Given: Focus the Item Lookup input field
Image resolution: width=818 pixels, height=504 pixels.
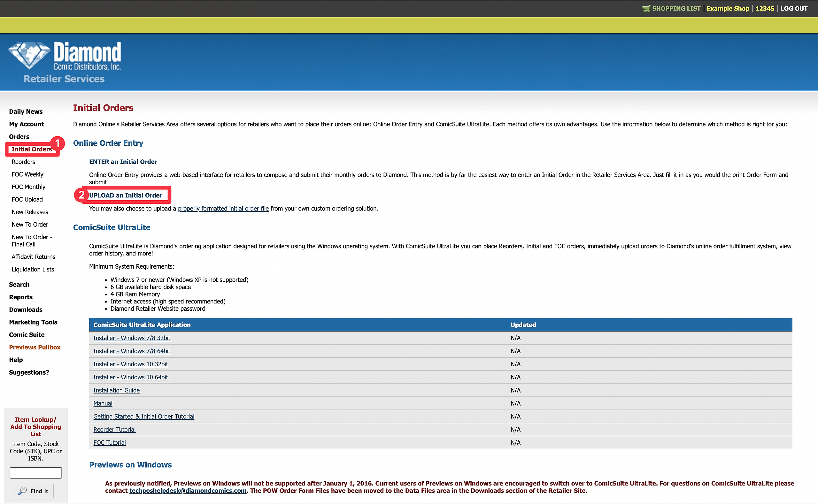Looking at the screenshot, I should (36, 473).
